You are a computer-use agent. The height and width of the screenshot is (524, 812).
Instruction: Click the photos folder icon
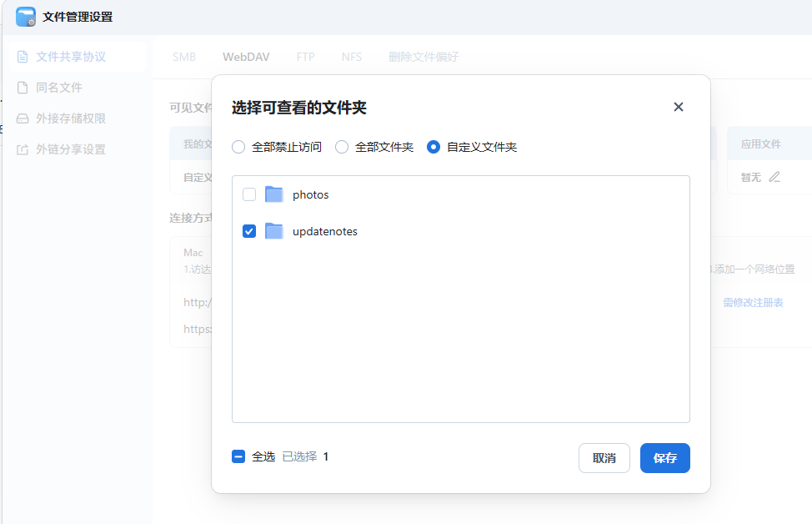(274, 194)
